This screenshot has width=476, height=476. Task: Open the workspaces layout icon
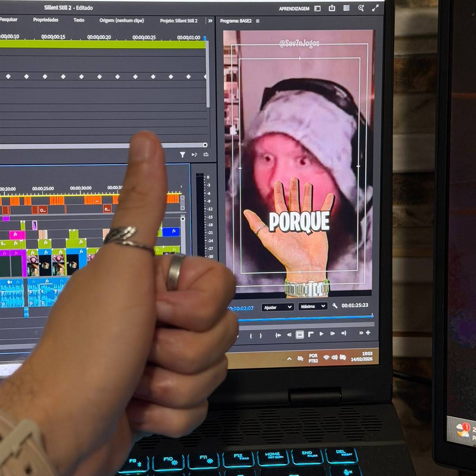[x=317, y=8]
